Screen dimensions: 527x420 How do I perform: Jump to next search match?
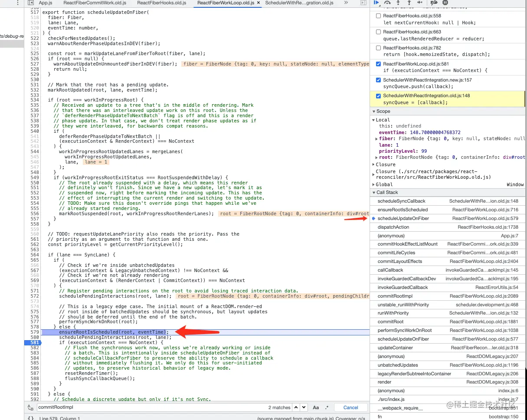coord(304,407)
